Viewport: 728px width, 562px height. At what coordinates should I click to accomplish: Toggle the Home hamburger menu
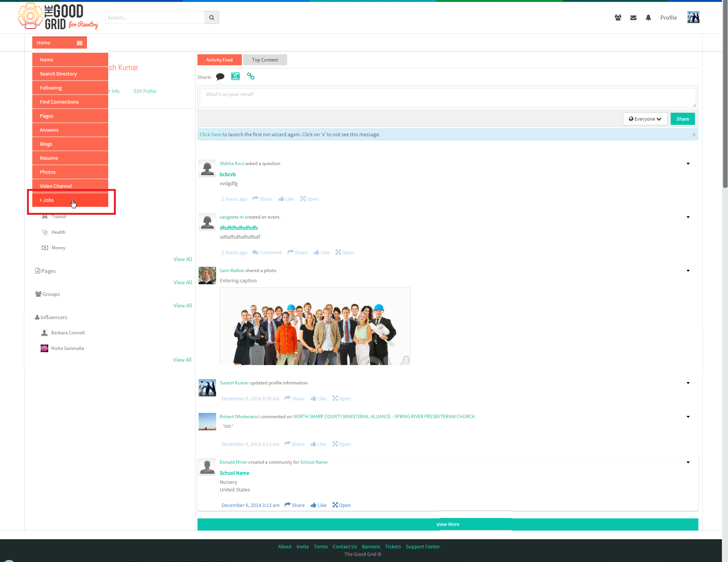80,43
